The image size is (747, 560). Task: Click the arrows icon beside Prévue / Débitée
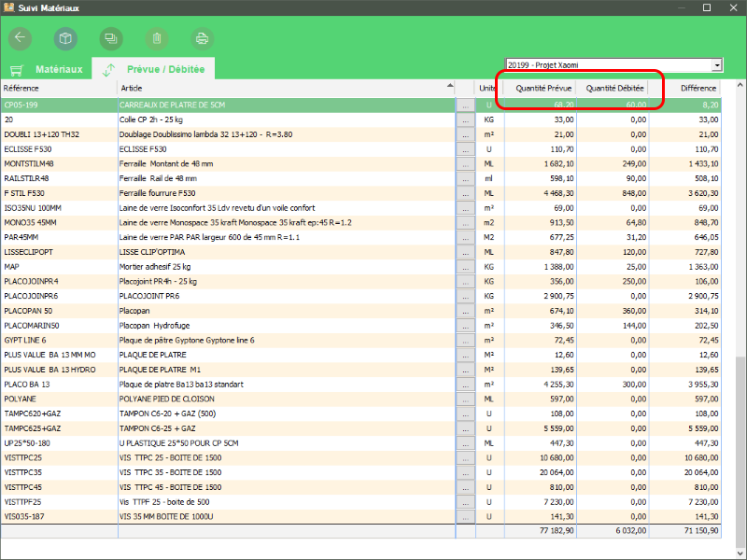109,70
